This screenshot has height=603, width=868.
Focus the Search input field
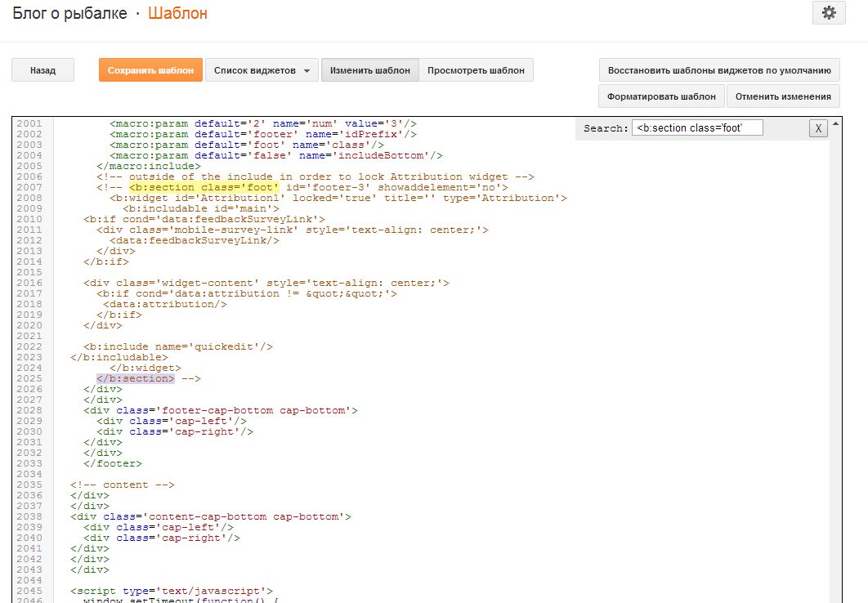(x=696, y=128)
